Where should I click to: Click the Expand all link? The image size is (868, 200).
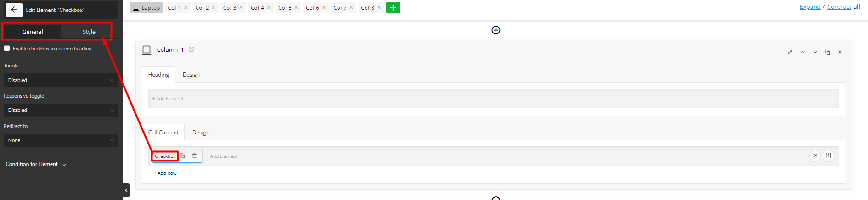click(810, 7)
